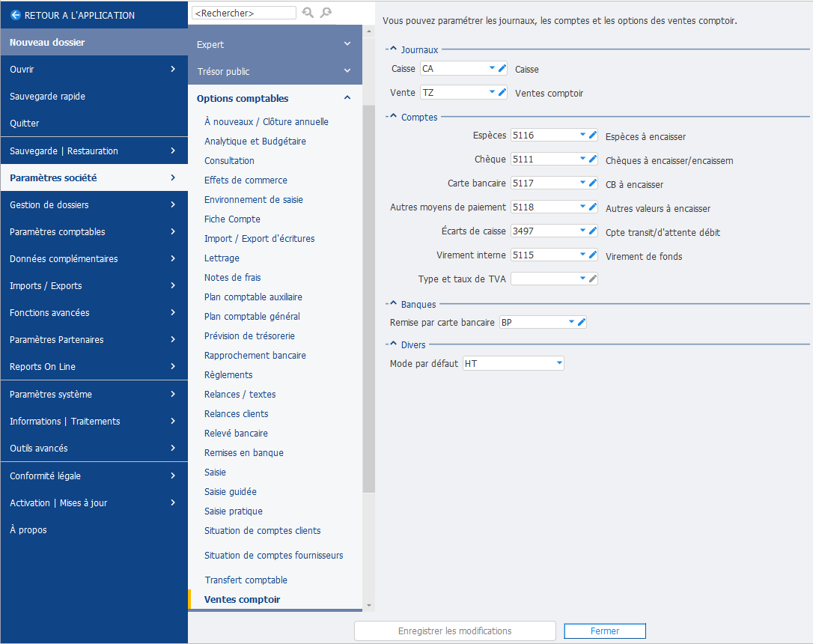Open Gestion de dossiers menu

coord(94,205)
